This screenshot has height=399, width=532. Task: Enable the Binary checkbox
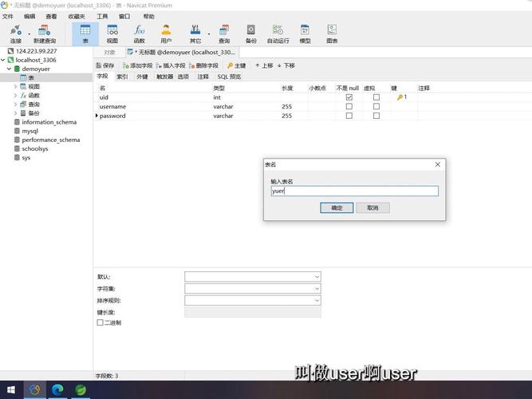(x=100, y=322)
